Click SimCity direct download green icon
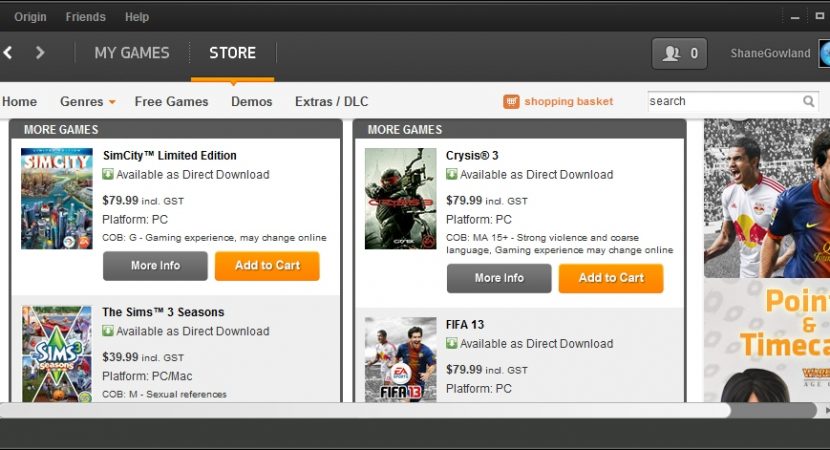The width and height of the screenshot is (830, 450). [108, 175]
